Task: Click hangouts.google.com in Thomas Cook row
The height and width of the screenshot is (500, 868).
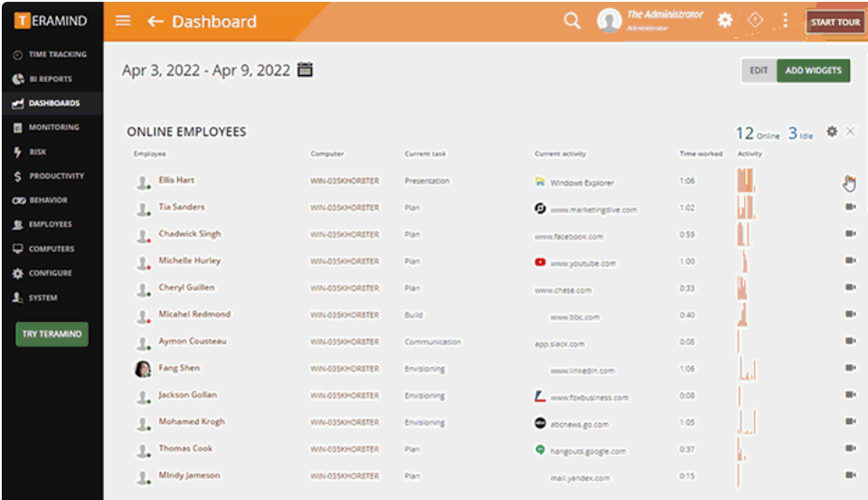Action: (588, 451)
